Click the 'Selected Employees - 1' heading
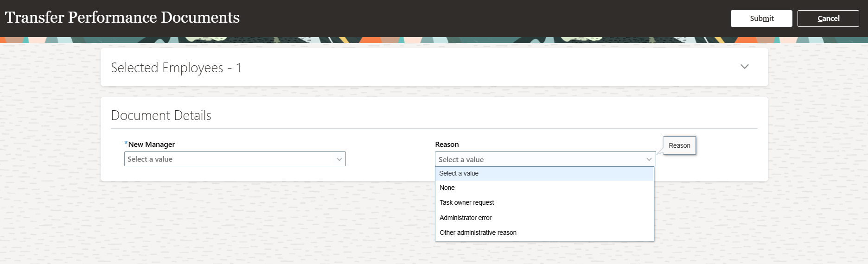Screen dimensions: 868x264 [176, 68]
